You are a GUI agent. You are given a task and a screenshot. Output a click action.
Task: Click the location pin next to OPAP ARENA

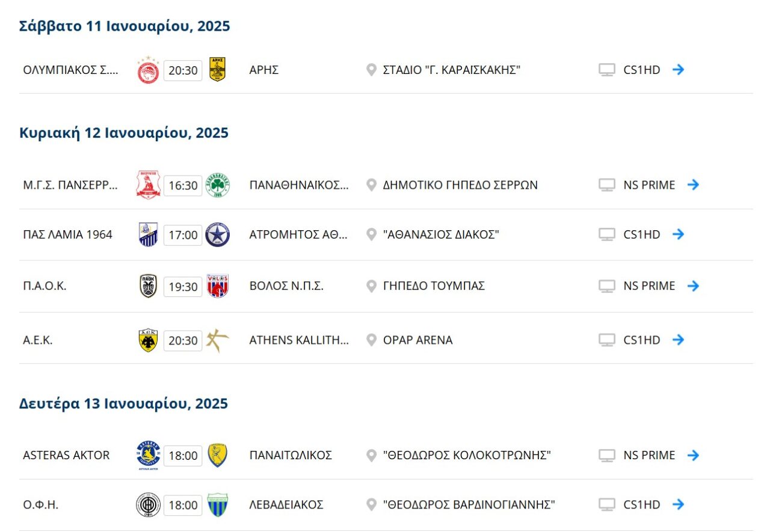click(x=372, y=341)
